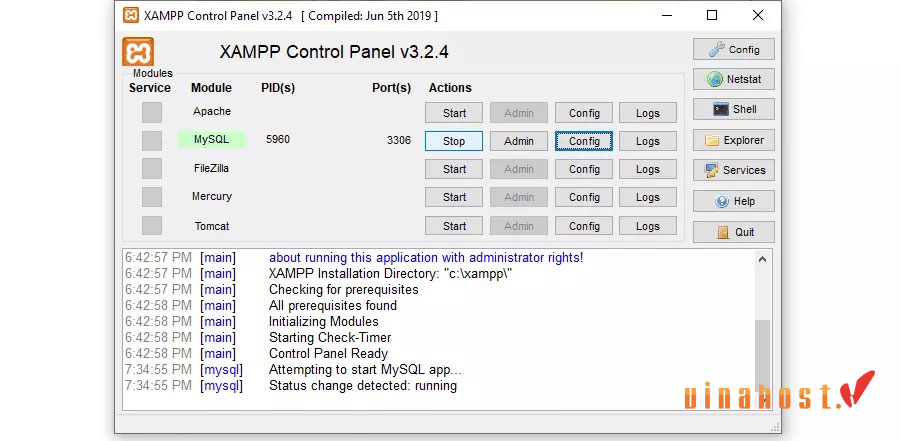Open Explorer with the folder icon button
The width and height of the screenshot is (901, 441).
734,140
